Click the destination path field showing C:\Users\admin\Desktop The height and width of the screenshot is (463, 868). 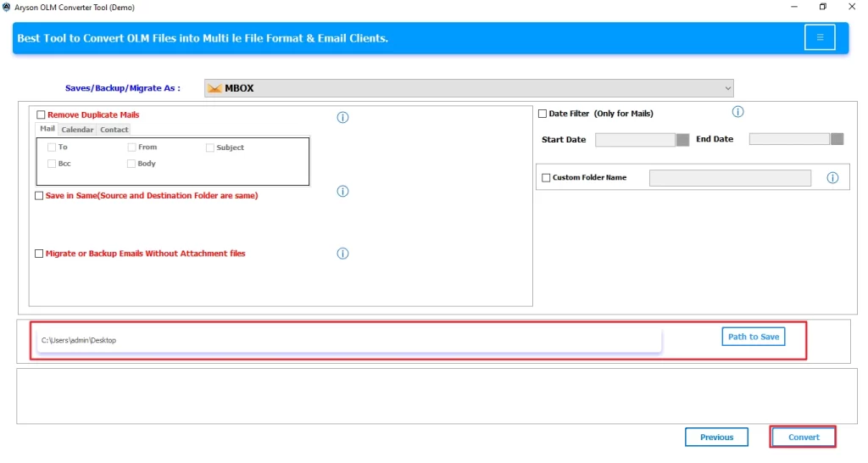click(349, 340)
